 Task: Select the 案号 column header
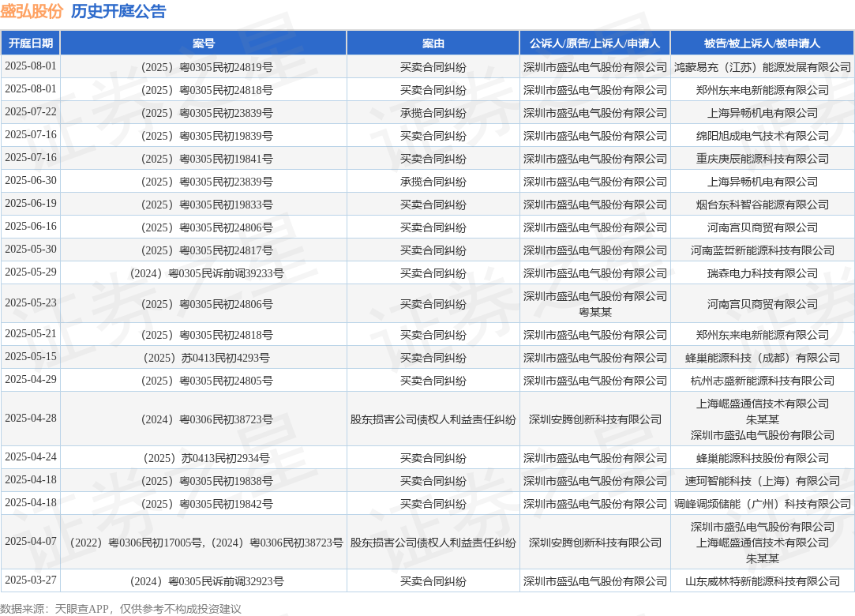point(204,43)
